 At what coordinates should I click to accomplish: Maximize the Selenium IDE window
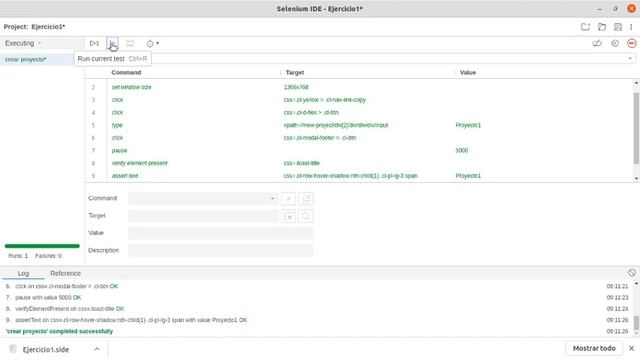tap(616, 9)
